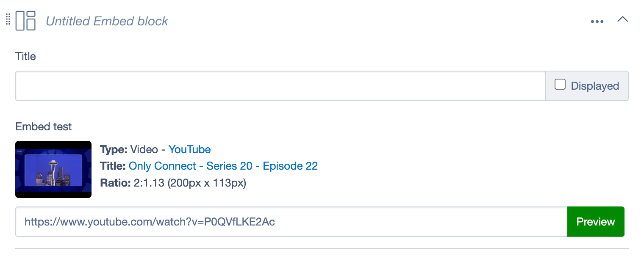Click the "Embed test" field label
The height and width of the screenshot is (275, 644).
tap(44, 126)
